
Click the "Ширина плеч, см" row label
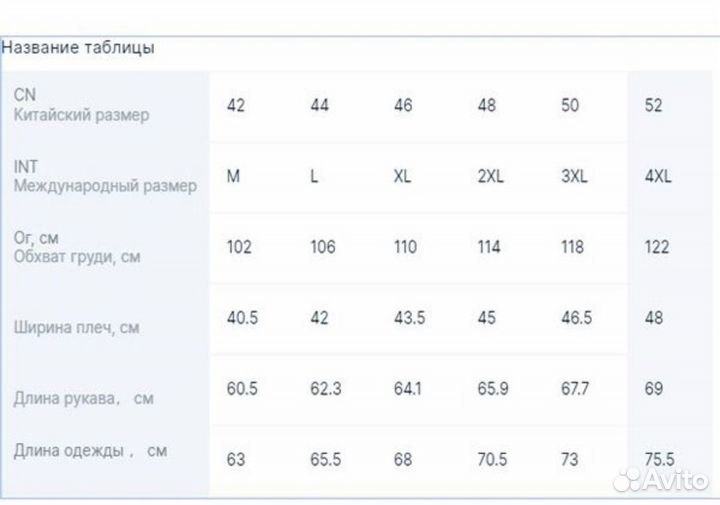(77, 327)
